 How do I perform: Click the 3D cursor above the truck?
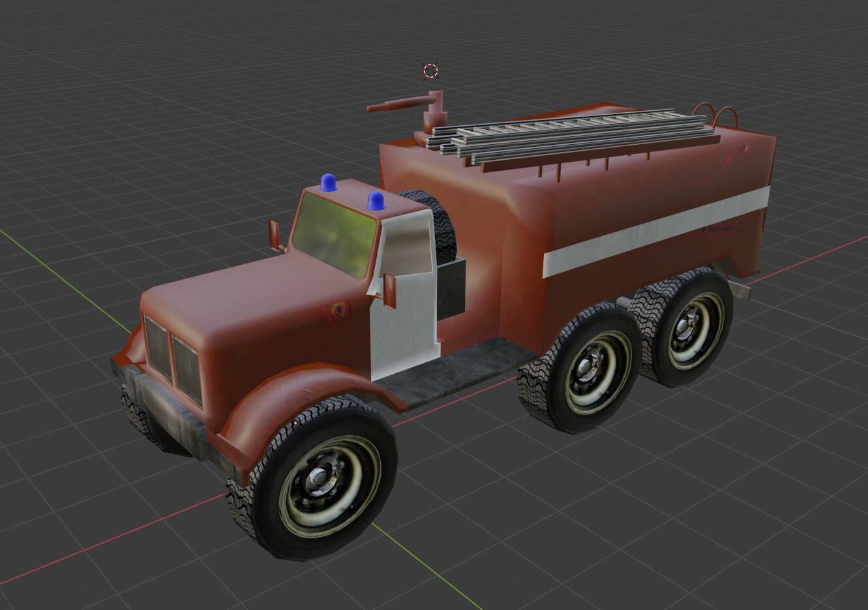pyautogui.click(x=430, y=70)
